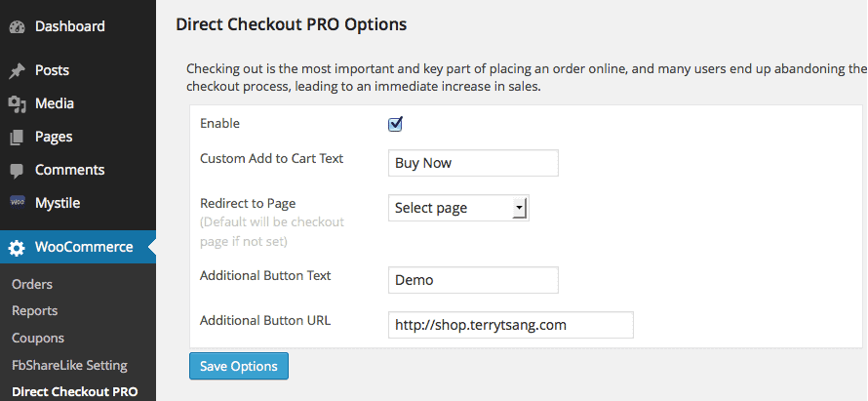Click the Comments speech bubble icon
The width and height of the screenshot is (868, 401).
point(18,171)
